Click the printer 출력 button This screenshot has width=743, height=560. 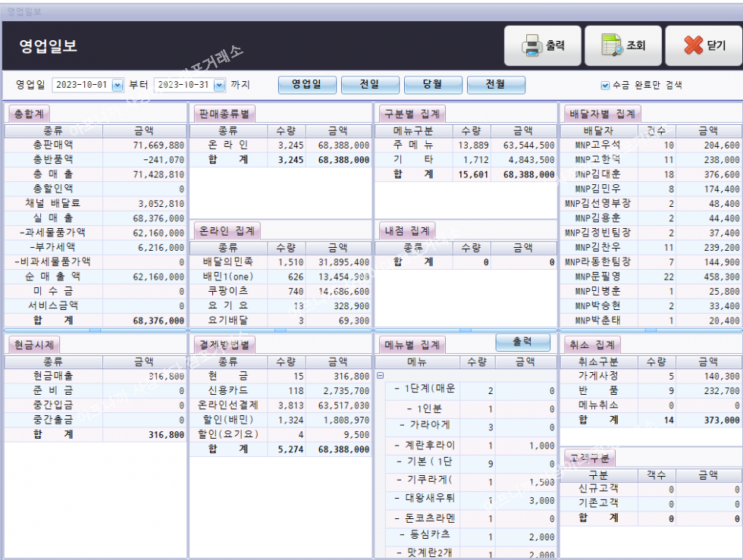pos(543,46)
